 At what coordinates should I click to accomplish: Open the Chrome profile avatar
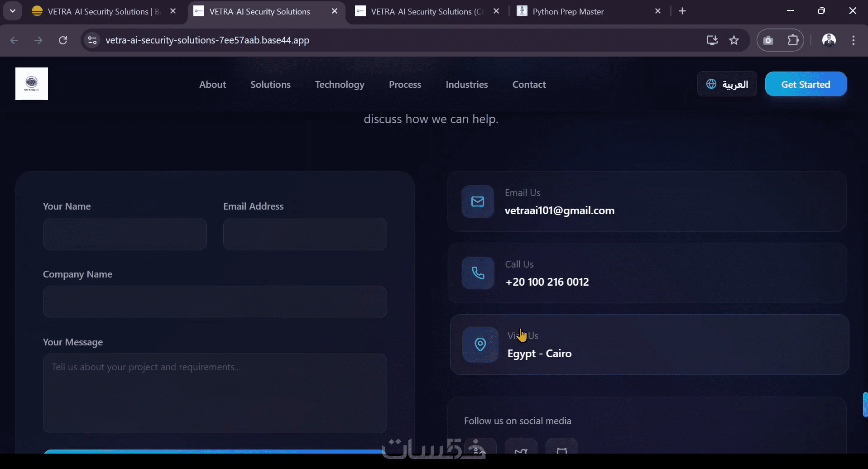[829, 40]
